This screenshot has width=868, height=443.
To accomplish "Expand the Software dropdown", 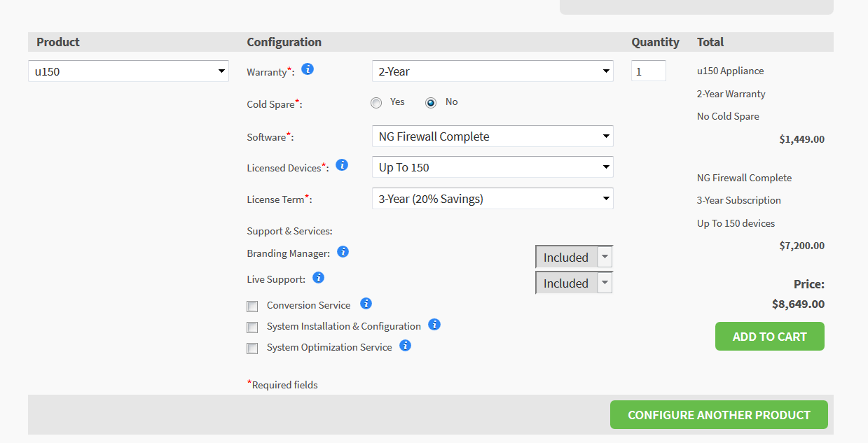I will 492,136.
